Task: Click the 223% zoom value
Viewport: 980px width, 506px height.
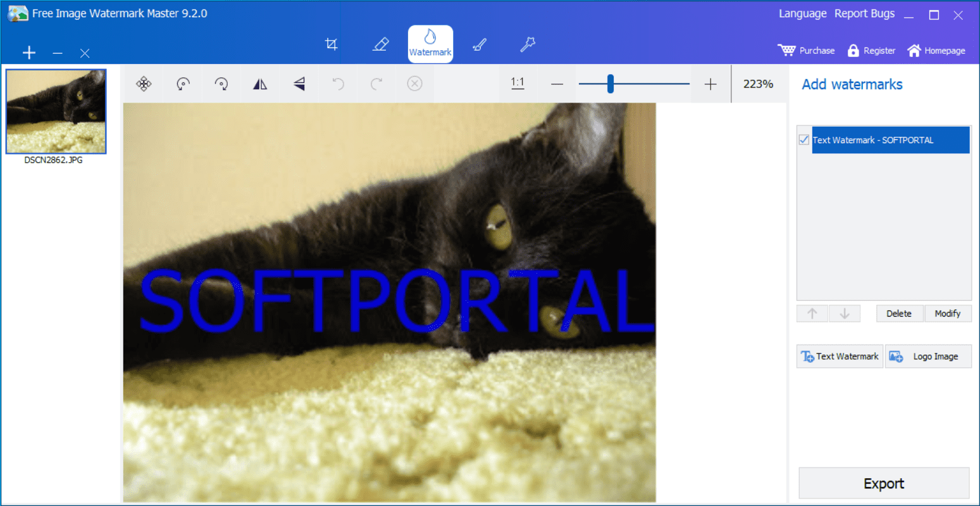Action: tap(758, 84)
